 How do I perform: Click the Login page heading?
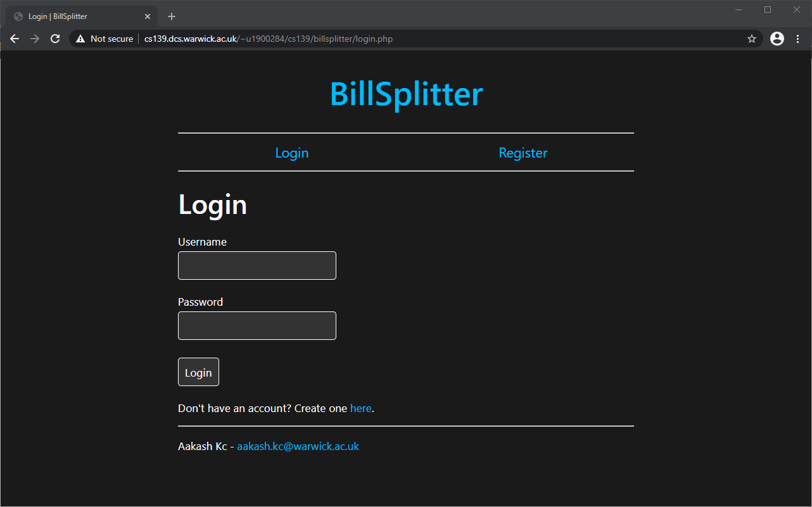coord(213,204)
